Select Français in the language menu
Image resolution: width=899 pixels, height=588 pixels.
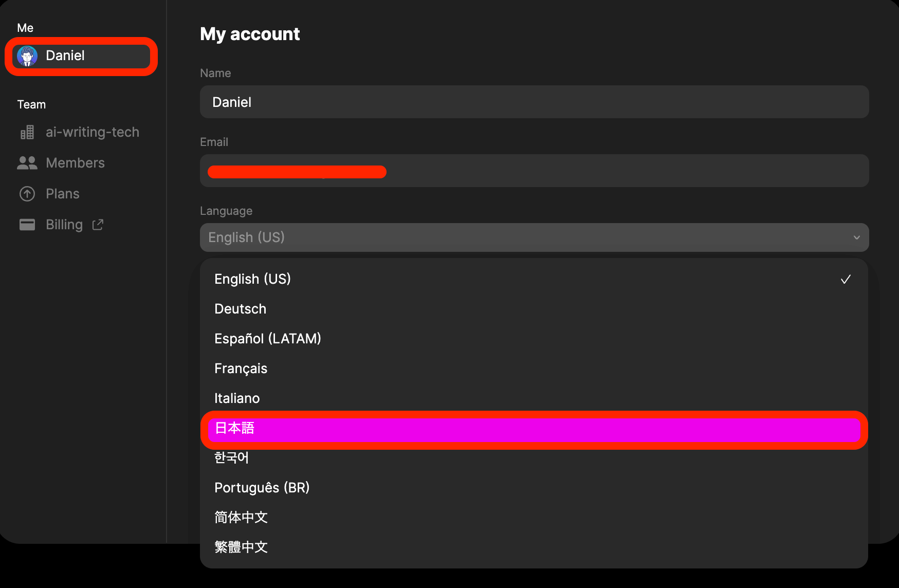pos(241,369)
